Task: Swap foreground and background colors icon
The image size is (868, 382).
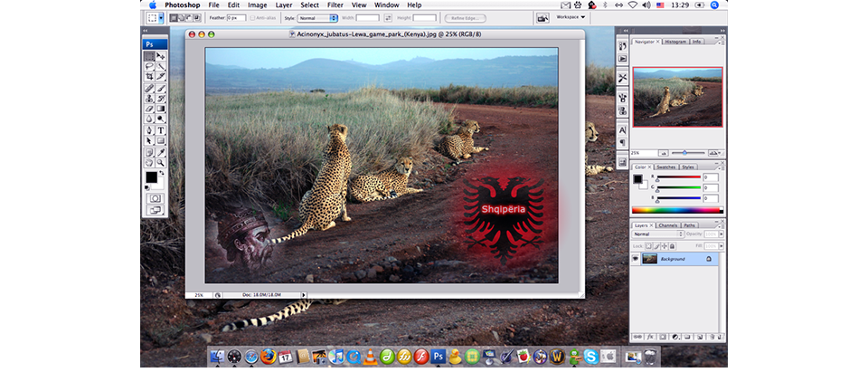Action: click(x=162, y=173)
